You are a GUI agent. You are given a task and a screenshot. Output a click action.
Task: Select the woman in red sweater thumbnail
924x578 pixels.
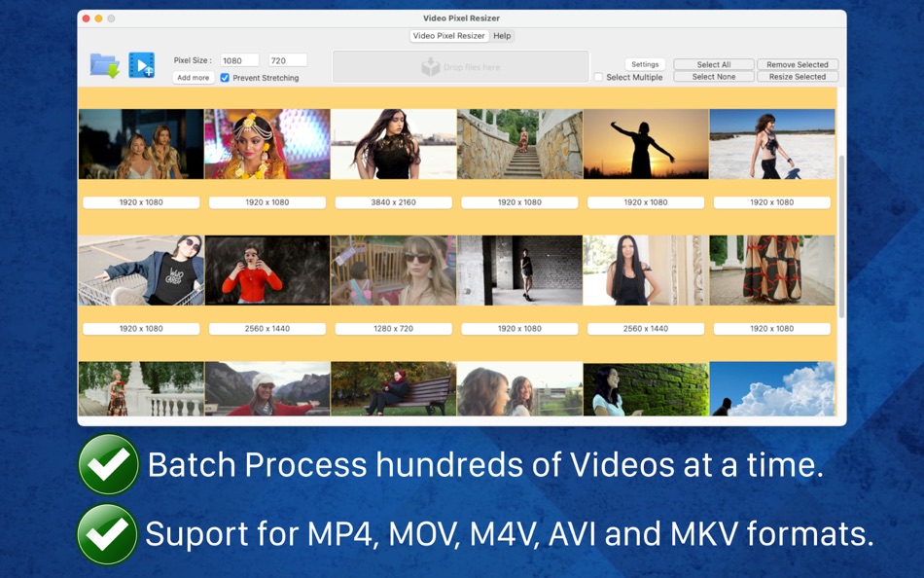click(267, 271)
